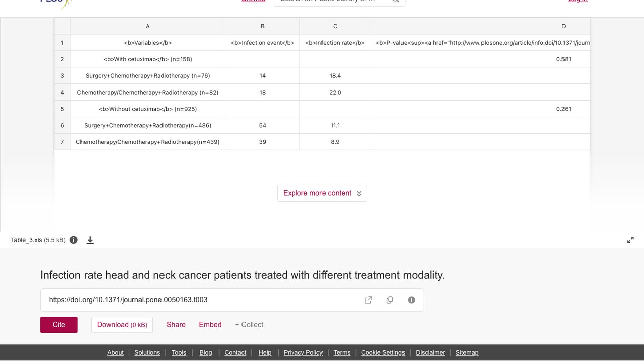The width and height of the screenshot is (644, 362).
Task: Click the + Collect option
Action: coord(249,325)
